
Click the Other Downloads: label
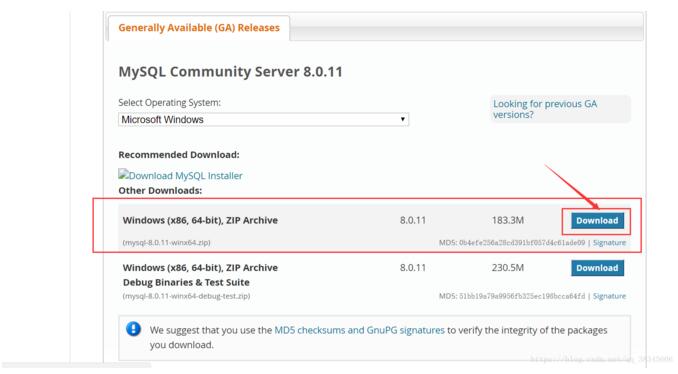point(160,190)
